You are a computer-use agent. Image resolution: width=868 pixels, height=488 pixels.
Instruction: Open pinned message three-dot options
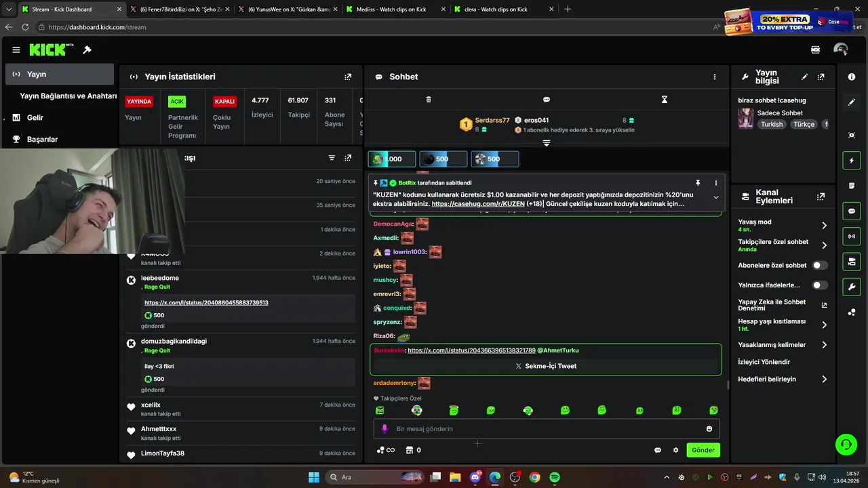pyautogui.click(x=715, y=183)
